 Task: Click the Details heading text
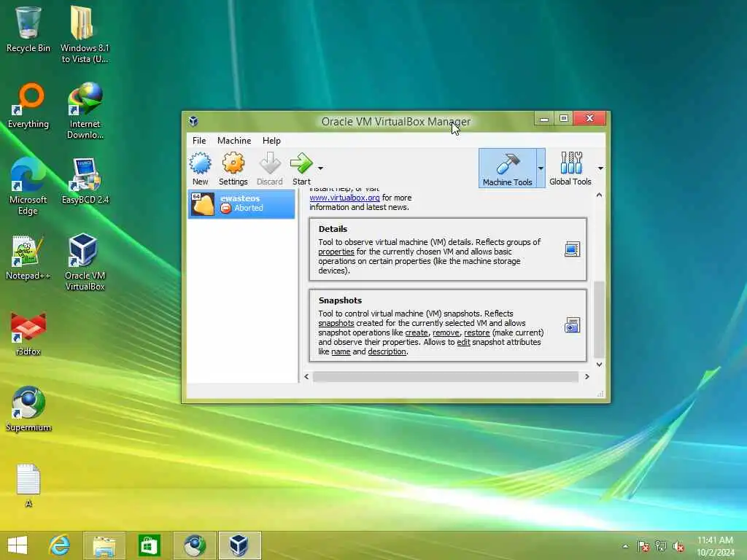(x=333, y=229)
